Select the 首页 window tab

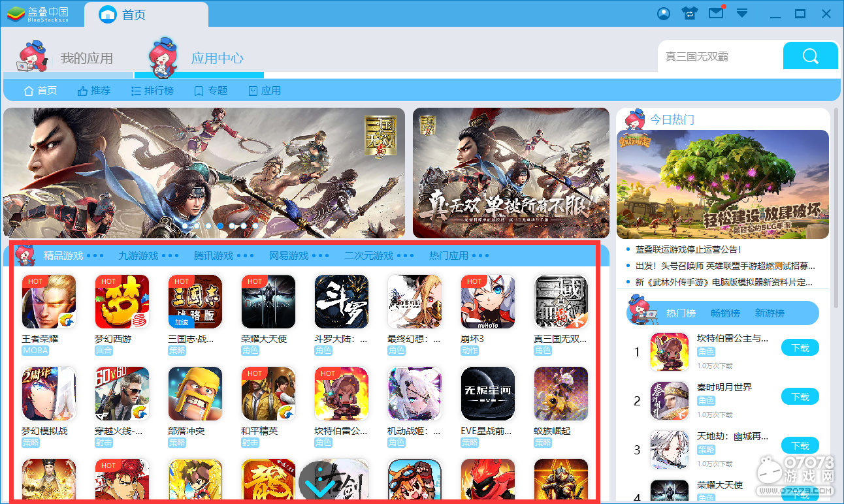tap(146, 14)
